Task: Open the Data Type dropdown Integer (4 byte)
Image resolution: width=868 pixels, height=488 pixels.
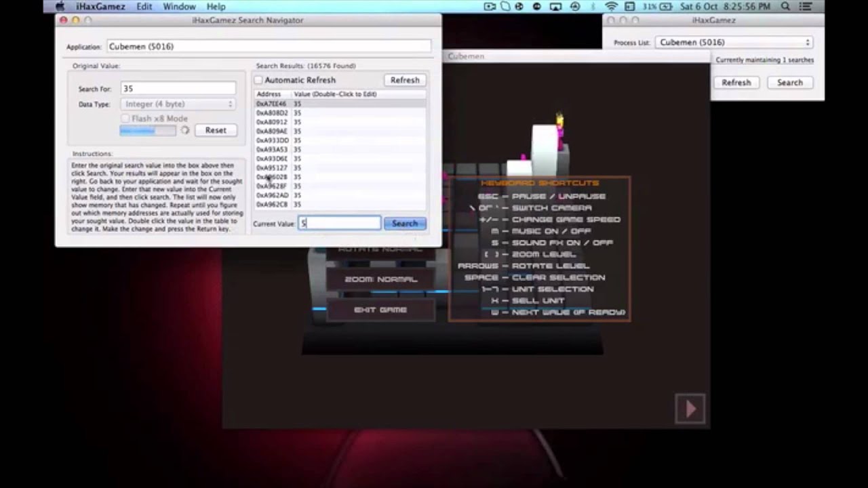Action: pos(178,104)
